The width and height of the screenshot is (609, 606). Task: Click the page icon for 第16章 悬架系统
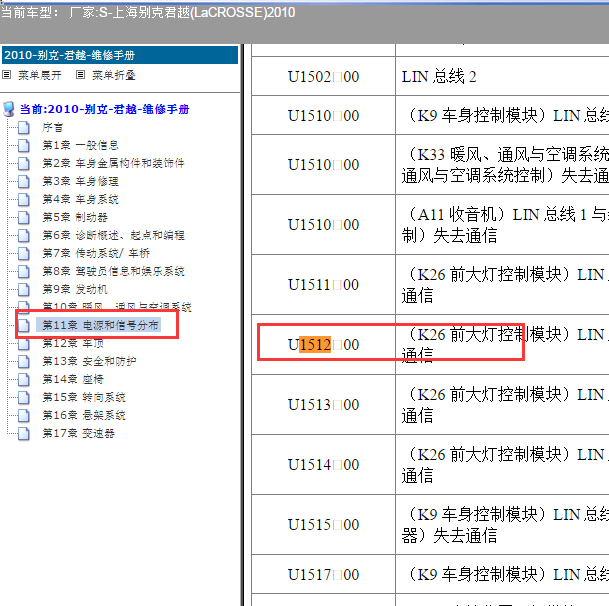pos(24,415)
